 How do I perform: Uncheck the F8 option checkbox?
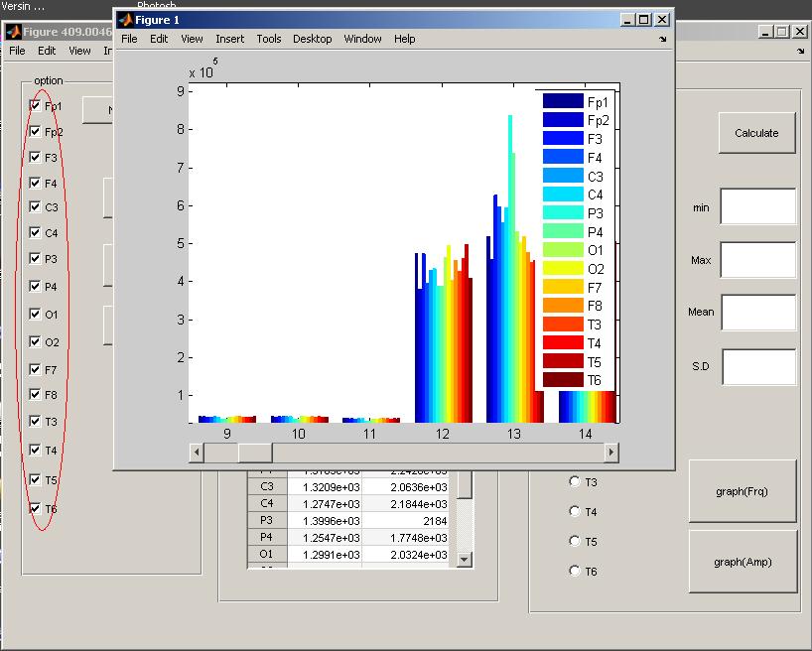tap(35, 395)
